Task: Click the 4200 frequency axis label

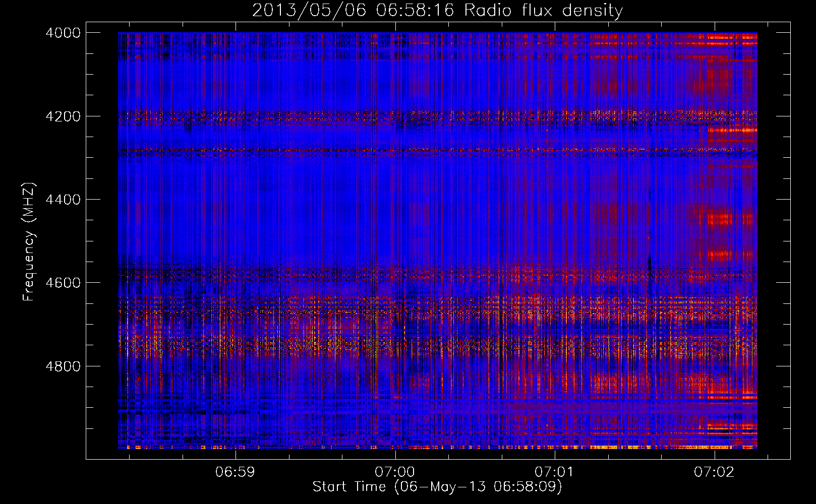Action: (x=63, y=116)
